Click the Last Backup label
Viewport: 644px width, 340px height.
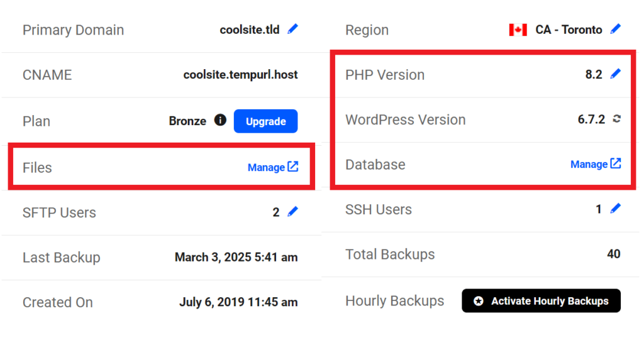pyautogui.click(x=61, y=258)
